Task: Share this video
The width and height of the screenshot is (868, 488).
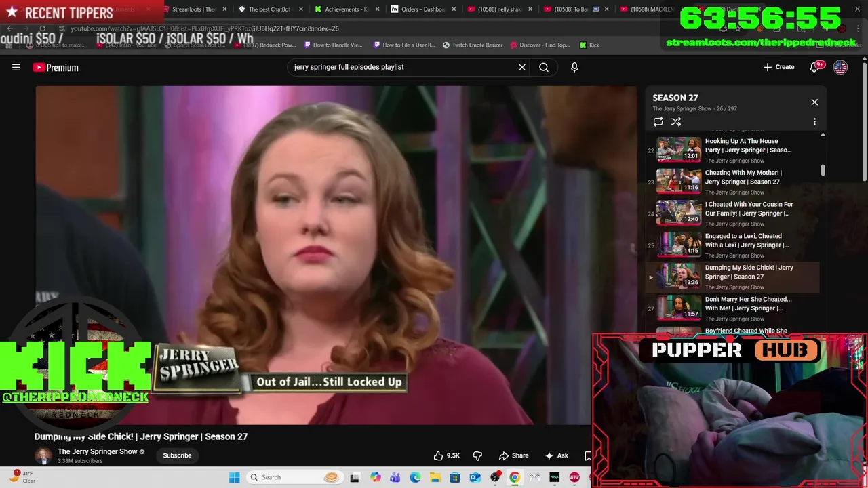Action: click(x=513, y=455)
